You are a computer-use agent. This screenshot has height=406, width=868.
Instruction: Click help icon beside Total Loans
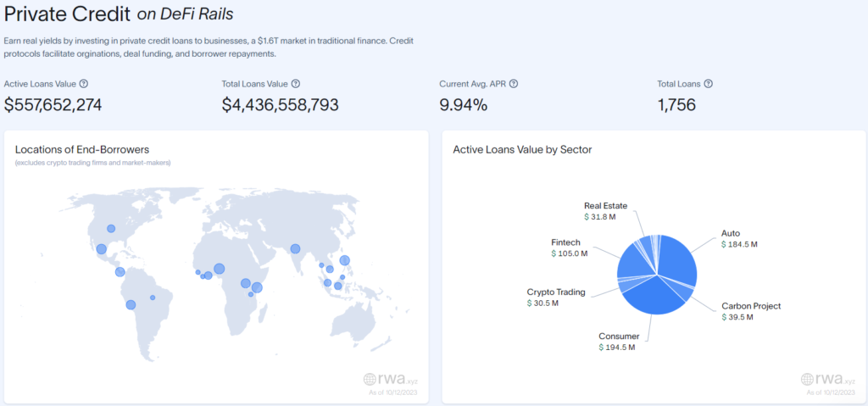pyautogui.click(x=708, y=84)
